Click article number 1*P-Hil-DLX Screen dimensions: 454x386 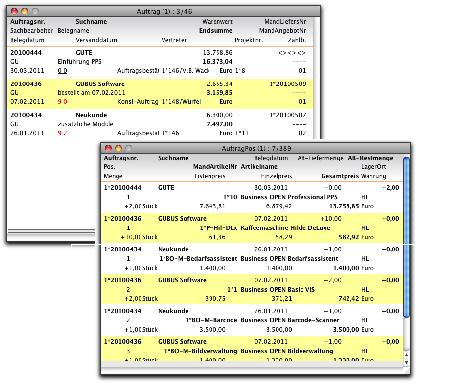tap(218, 228)
